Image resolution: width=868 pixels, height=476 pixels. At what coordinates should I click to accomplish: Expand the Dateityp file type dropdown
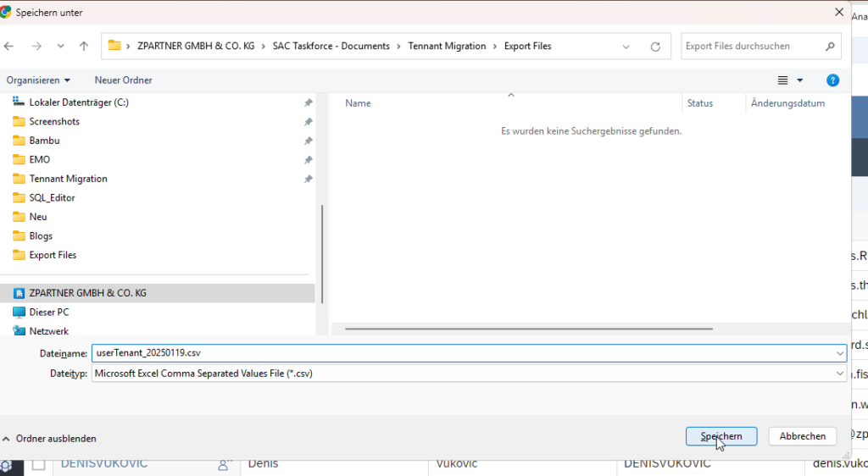tap(839, 373)
